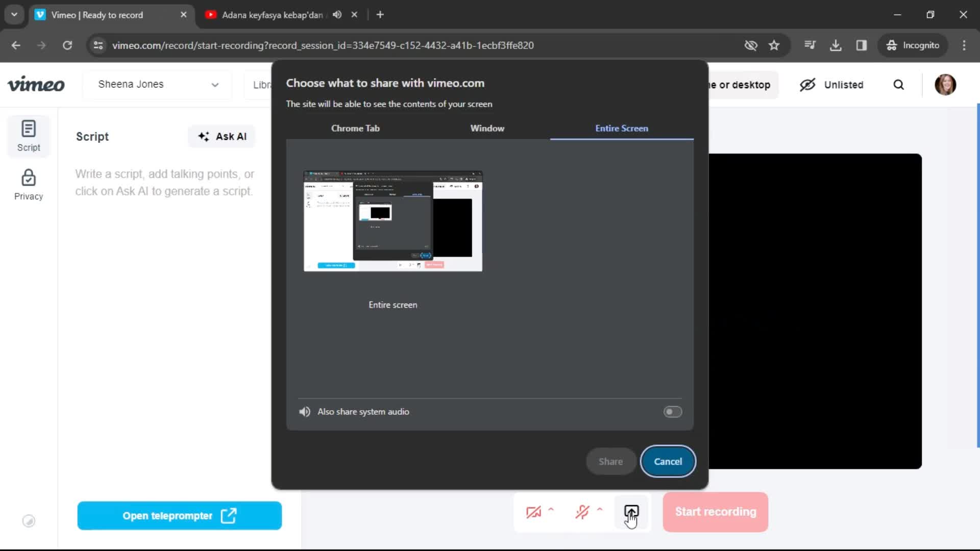
Task: Open a new browser tab
Action: (x=380, y=15)
